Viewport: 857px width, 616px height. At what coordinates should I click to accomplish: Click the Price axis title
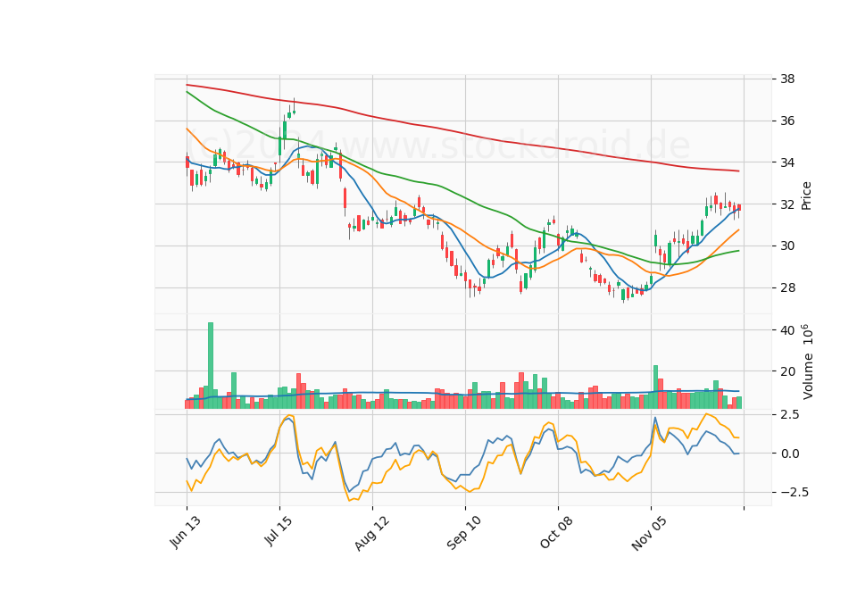click(x=806, y=196)
